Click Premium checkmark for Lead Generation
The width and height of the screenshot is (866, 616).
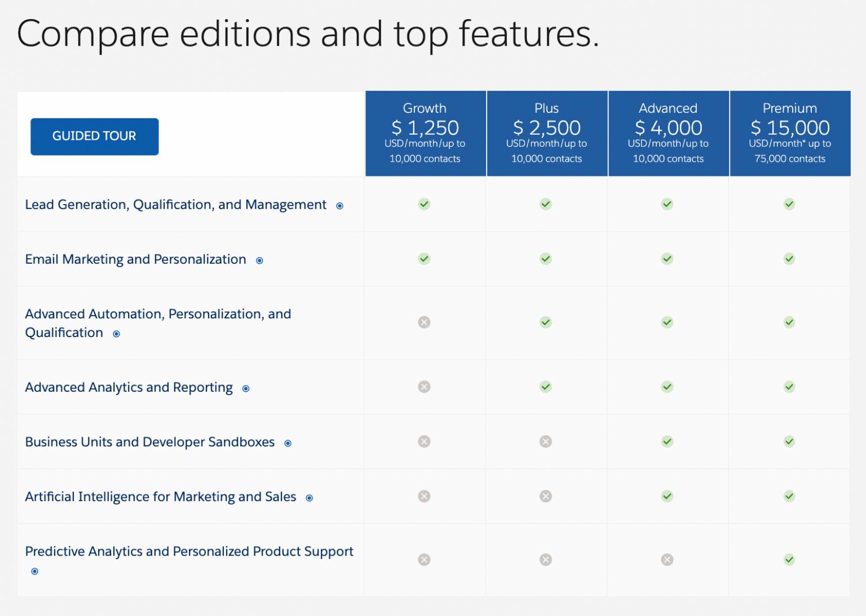coord(789,204)
